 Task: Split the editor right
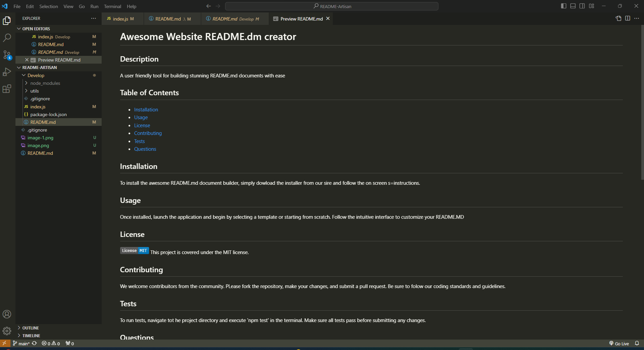(628, 19)
